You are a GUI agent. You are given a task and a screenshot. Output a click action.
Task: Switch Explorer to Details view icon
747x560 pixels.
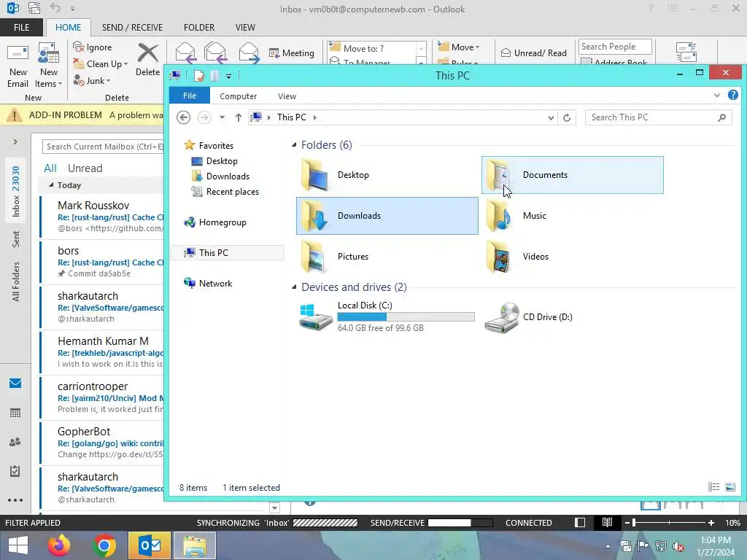coord(713,486)
